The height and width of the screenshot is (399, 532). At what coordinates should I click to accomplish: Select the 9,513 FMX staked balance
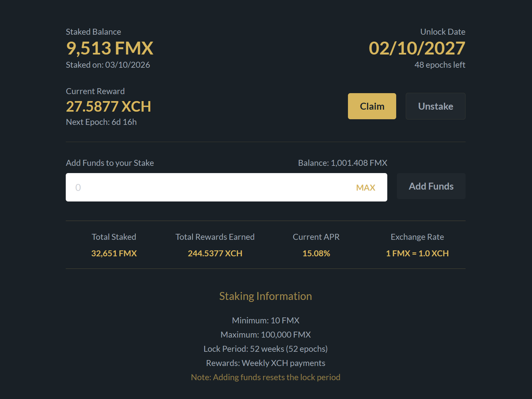110,48
